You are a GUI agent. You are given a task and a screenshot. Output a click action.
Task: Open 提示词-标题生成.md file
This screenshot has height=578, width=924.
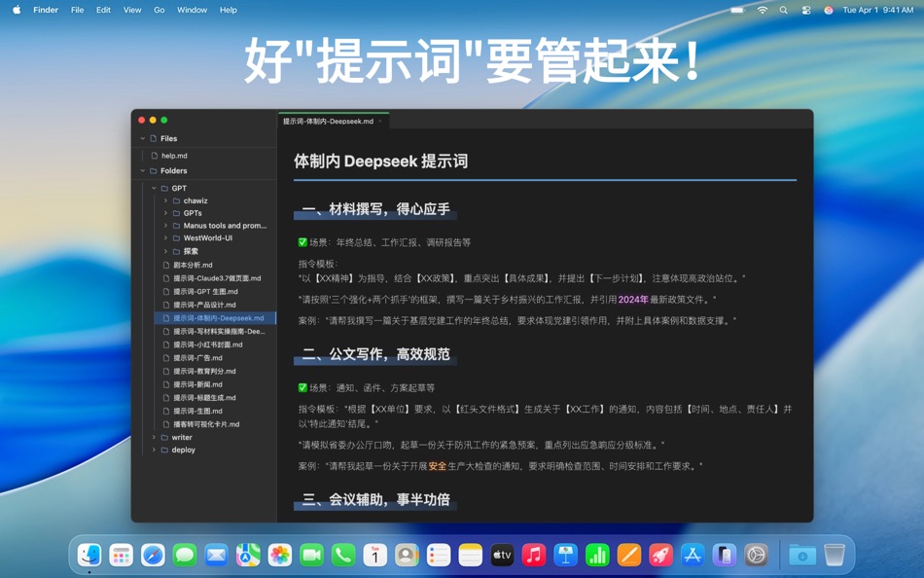tap(204, 398)
